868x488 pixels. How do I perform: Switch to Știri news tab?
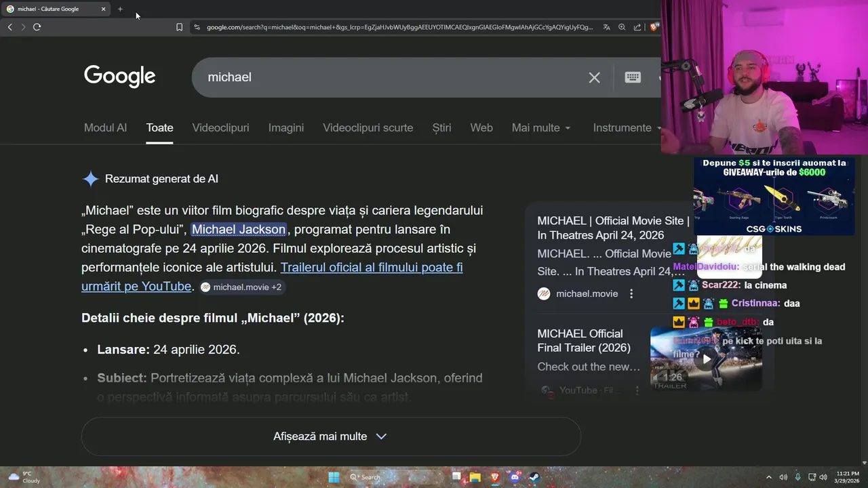tap(441, 127)
